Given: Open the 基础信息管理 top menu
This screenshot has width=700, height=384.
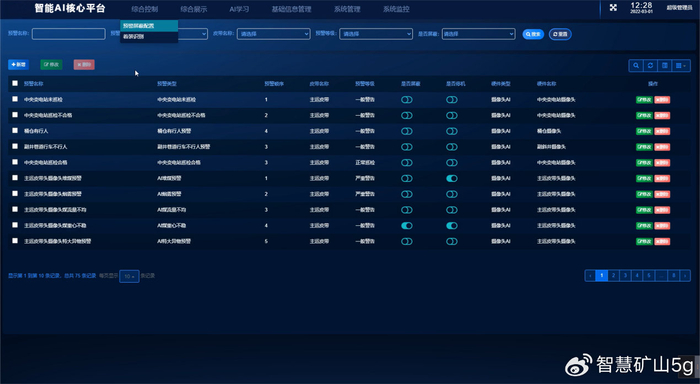Looking at the screenshot, I should pyautogui.click(x=292, y=9).
